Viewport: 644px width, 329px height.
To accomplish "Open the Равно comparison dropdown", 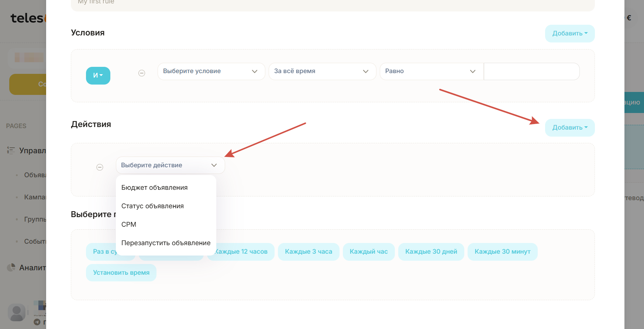I will tap(431, 71).
